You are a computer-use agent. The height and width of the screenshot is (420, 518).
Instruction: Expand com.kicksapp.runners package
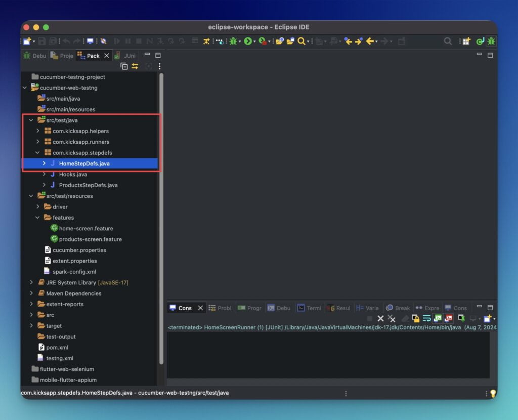click(37, 142)
